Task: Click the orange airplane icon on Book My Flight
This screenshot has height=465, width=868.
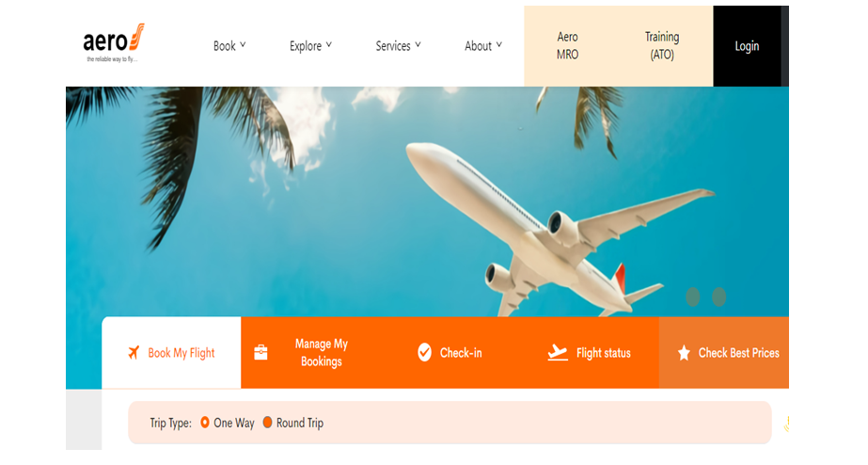Action: [x=134, y=352]
